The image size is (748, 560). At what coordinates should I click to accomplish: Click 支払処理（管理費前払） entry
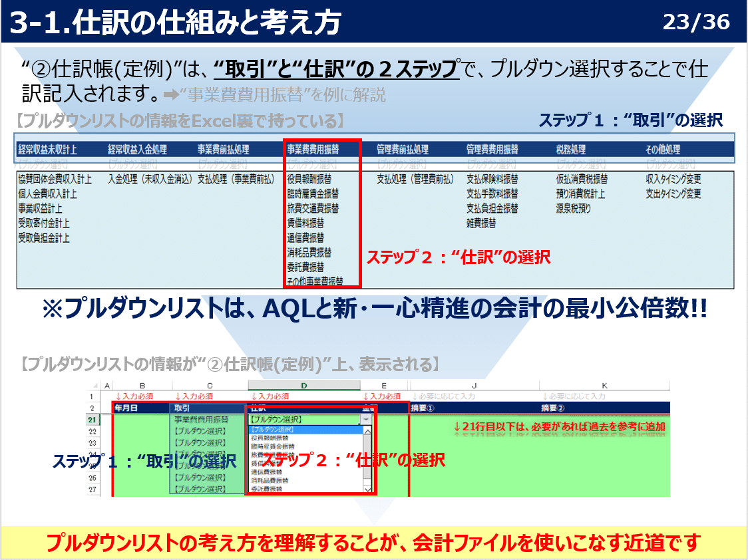[415, 179]
